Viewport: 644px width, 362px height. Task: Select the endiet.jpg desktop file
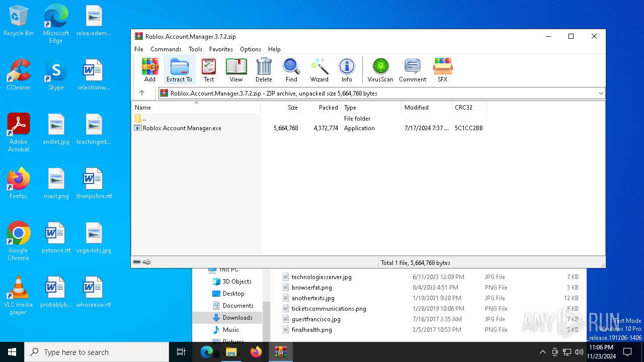click(56, 130)
